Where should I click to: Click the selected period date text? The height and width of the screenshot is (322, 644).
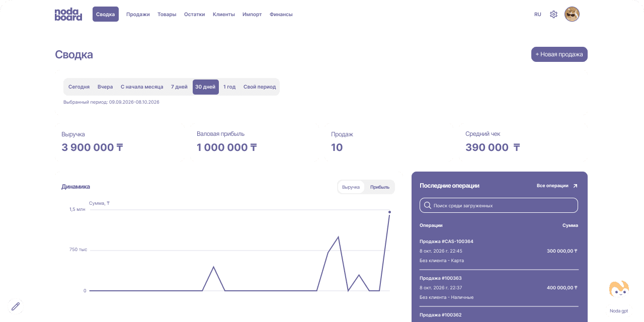pos(111,102)
